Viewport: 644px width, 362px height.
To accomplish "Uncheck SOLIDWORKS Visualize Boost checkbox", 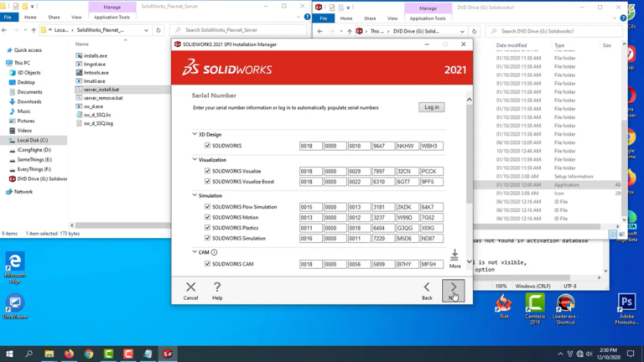I will click(x=207, y=181).
